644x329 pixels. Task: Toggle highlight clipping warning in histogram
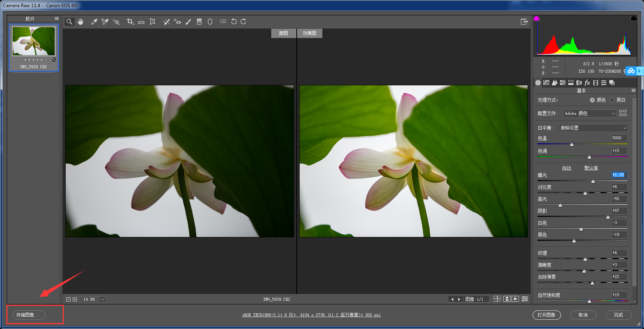coord(634,18)
